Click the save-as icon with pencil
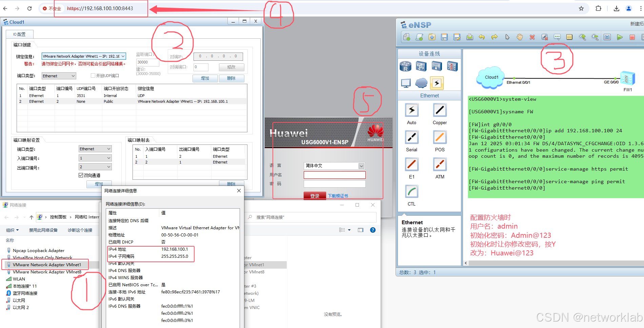The image size is (644, 328). click(457, 37)
